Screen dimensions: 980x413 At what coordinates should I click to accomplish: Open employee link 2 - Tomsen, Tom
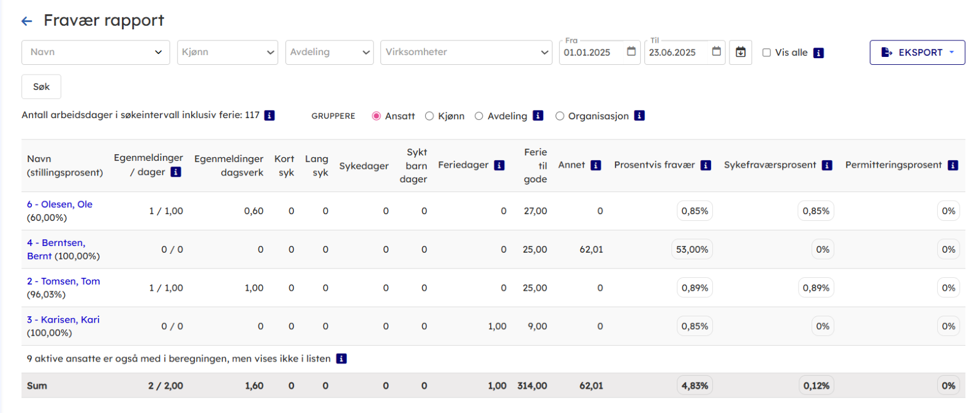(63, 281)
